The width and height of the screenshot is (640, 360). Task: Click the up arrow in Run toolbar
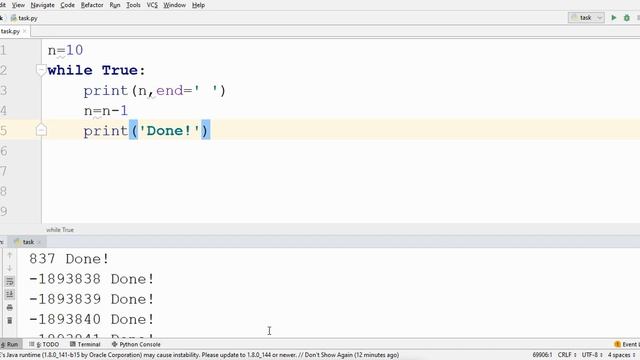pyautogui.click(x=10, y=256)
